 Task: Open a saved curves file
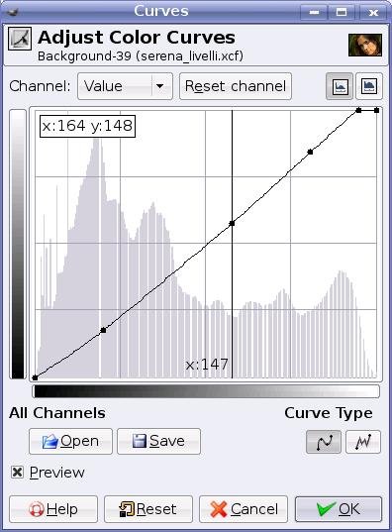click(70, 441)
